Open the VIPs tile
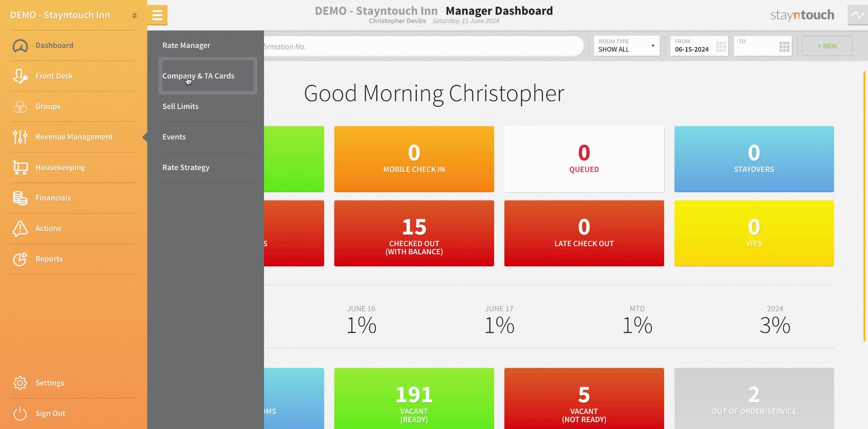The width and height of the screenshot is (868, 429). coord(754,234)
